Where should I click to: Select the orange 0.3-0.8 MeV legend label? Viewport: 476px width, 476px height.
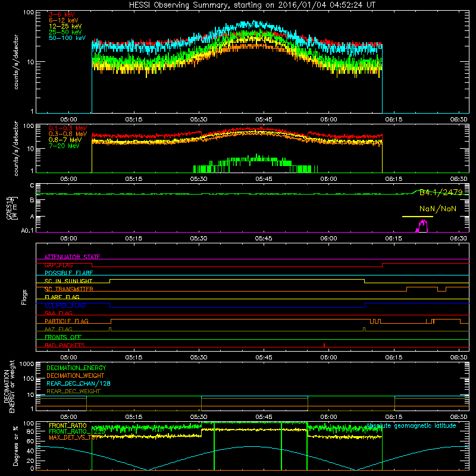click(x=68, y=134)
